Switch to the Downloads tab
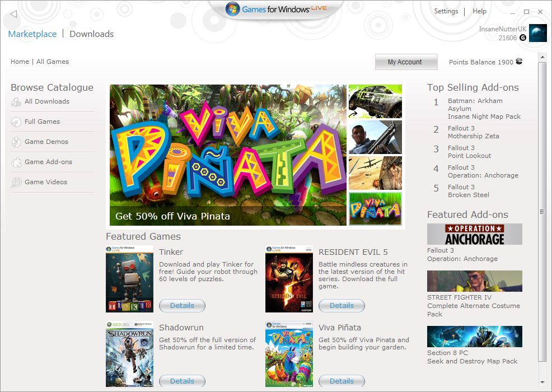552x392 pixels. (x=91, y=34)
